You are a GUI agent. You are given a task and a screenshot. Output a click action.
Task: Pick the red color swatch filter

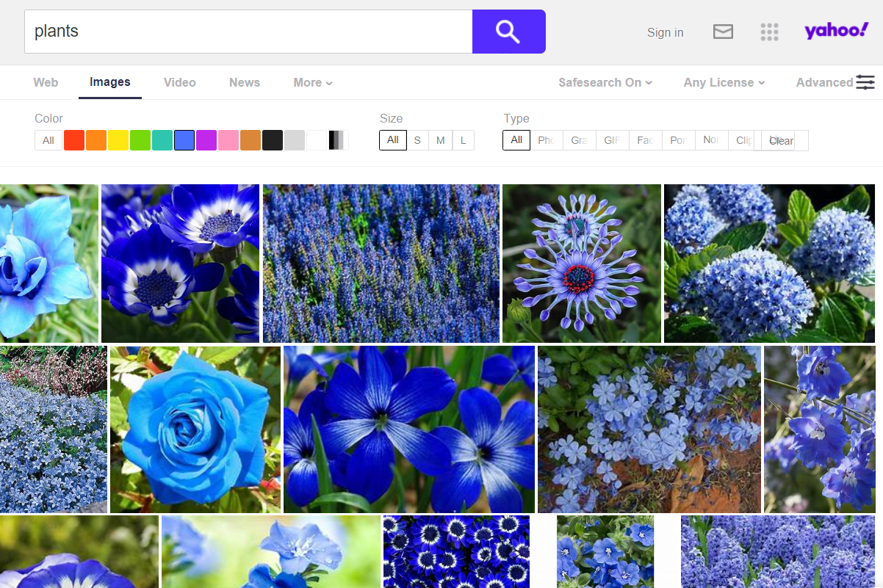point(74,140)
